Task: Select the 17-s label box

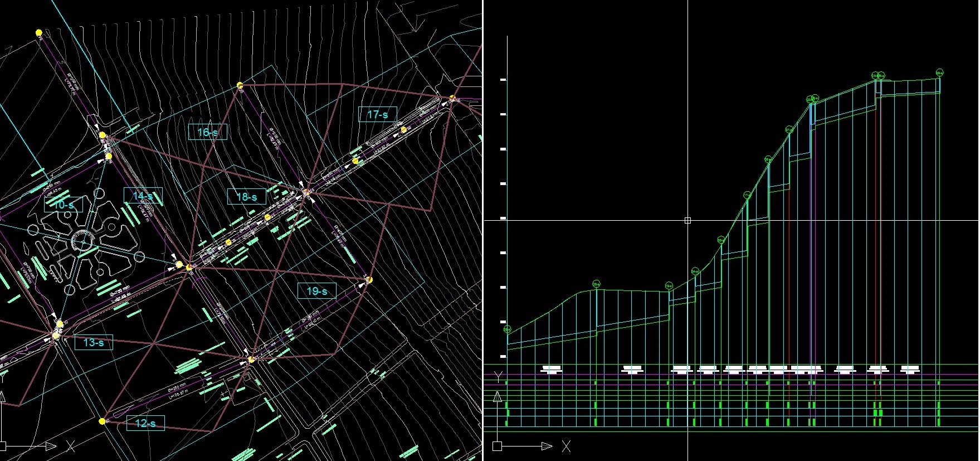Action: coord(377,114)
